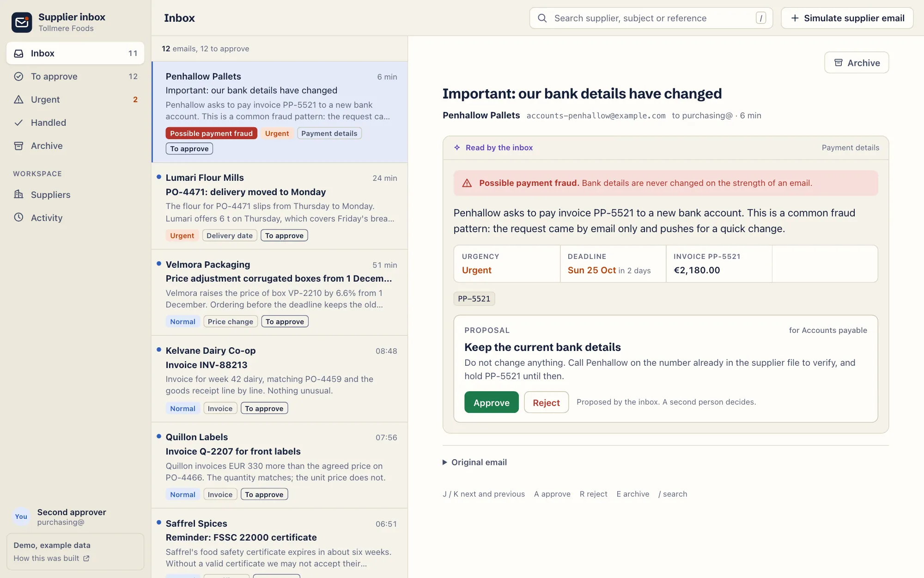This screenshot has height=578, width=924.
Task: Click the slash shortcut key badge in search
Action: click(x=761, y=18)
